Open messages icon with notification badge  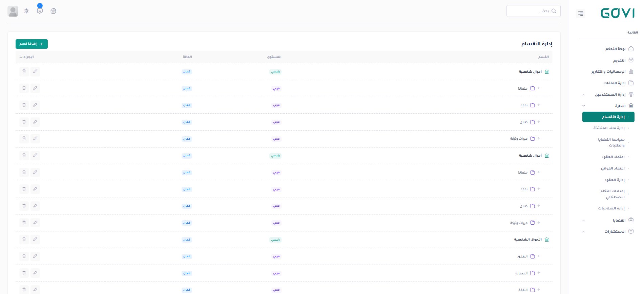[x=40, y=11]
